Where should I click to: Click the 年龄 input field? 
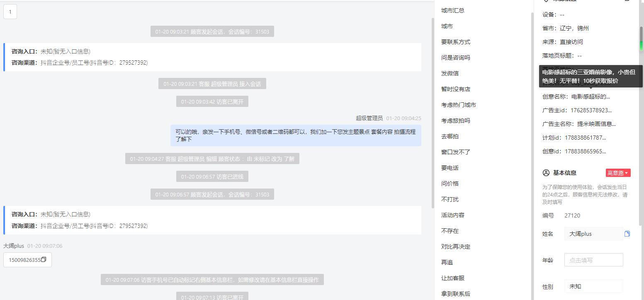coord(593,260)
